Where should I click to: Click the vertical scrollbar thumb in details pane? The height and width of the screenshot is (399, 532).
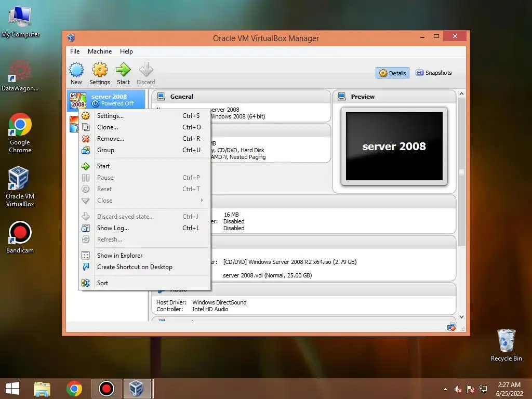click(x=461, y=172)
